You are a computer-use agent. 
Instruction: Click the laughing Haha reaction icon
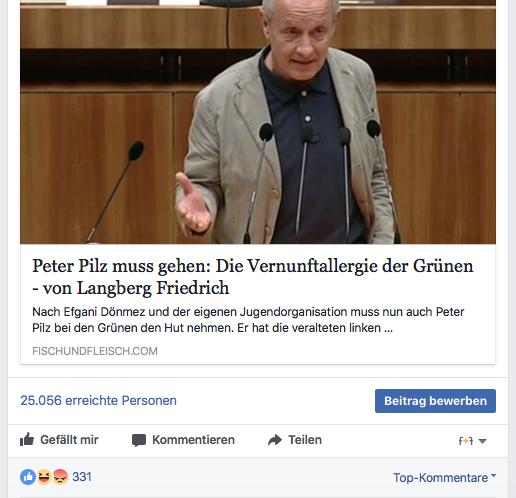44,477
